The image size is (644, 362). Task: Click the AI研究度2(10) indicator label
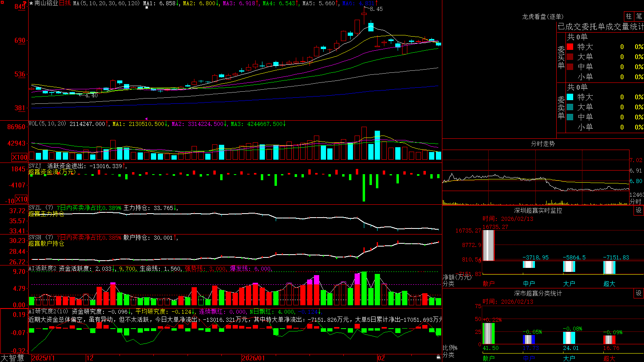coord(49,311)
